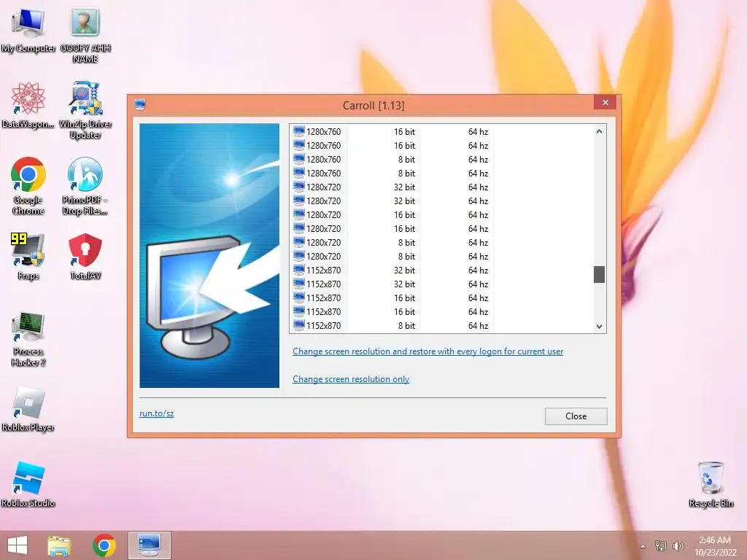Open the Windows Start button
The image size is (747, 560).
pos(18,545)
